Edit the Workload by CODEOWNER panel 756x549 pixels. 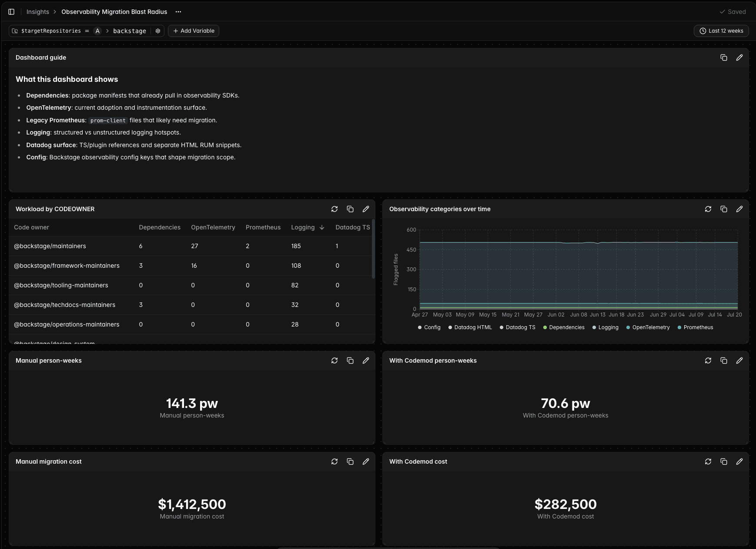(366, 209)
